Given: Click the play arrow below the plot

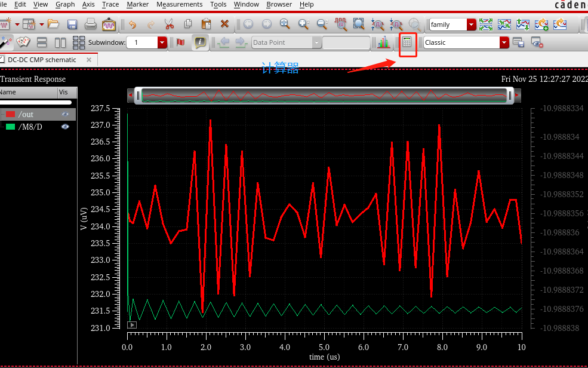Looking at the screenshot, I should 132,325.
